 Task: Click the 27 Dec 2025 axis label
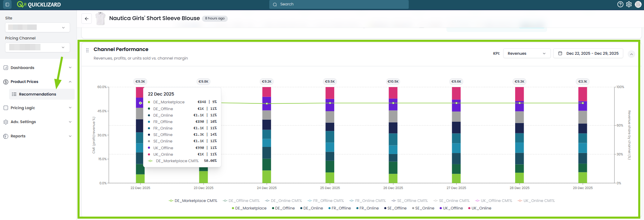point(456,188)
